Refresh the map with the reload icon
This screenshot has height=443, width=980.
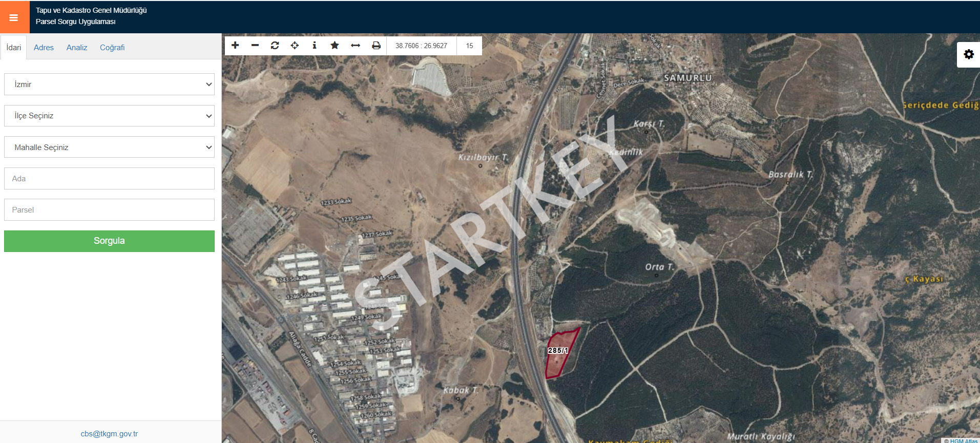275,46
